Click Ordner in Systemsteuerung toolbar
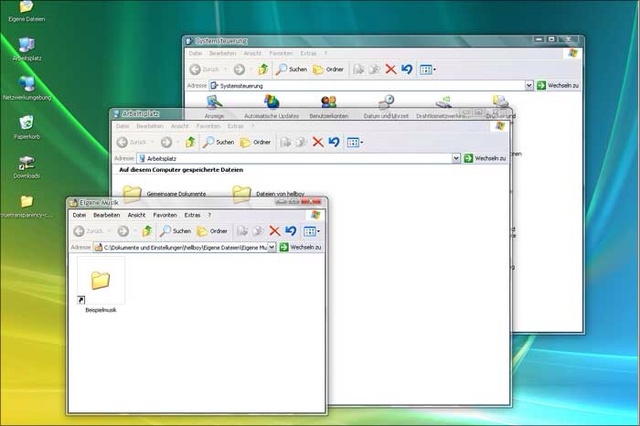Image resolution: width=640 pixels, height=426 pixels. 328,69
